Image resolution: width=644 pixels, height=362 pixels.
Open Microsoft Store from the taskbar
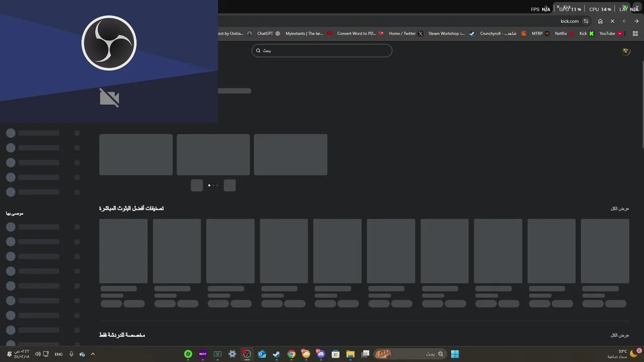click(x=336, y=354)
